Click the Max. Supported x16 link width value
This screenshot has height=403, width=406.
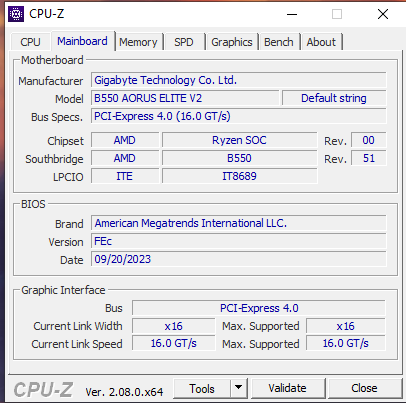coord(346,326)
